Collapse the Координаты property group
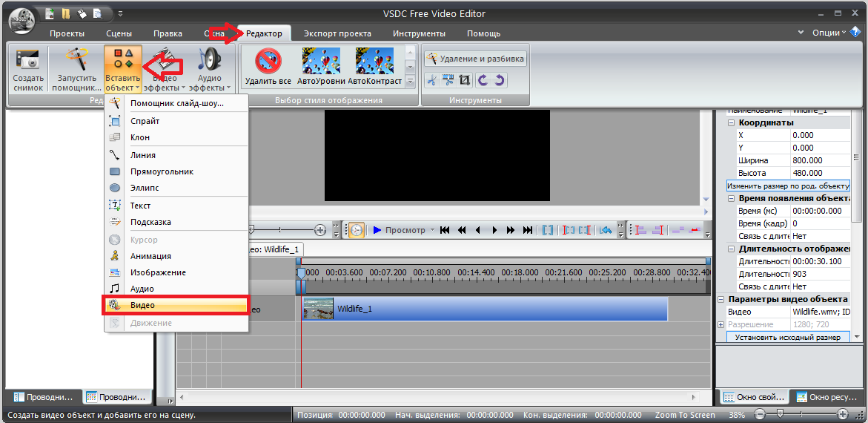This screenshot has width=868, height=423. click(732, 122)
